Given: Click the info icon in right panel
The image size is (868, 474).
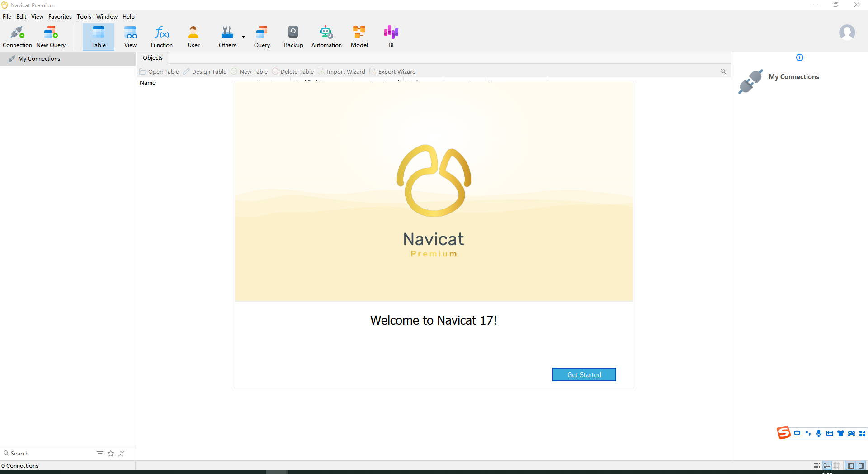Looking at the screenshot, I should pos(799,57).
